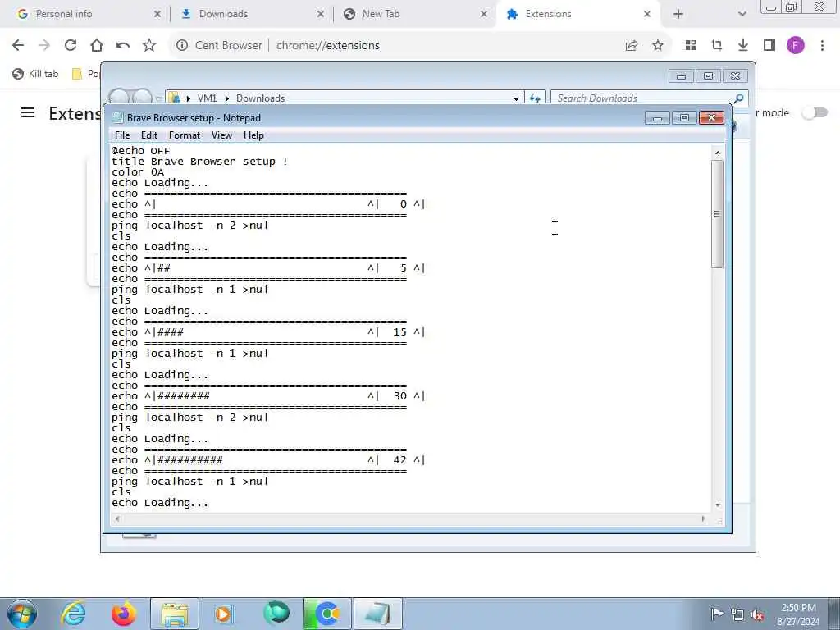Open the Notepad File menu
Viewport: 840px width, 630px height.
(x=122, y=135)
